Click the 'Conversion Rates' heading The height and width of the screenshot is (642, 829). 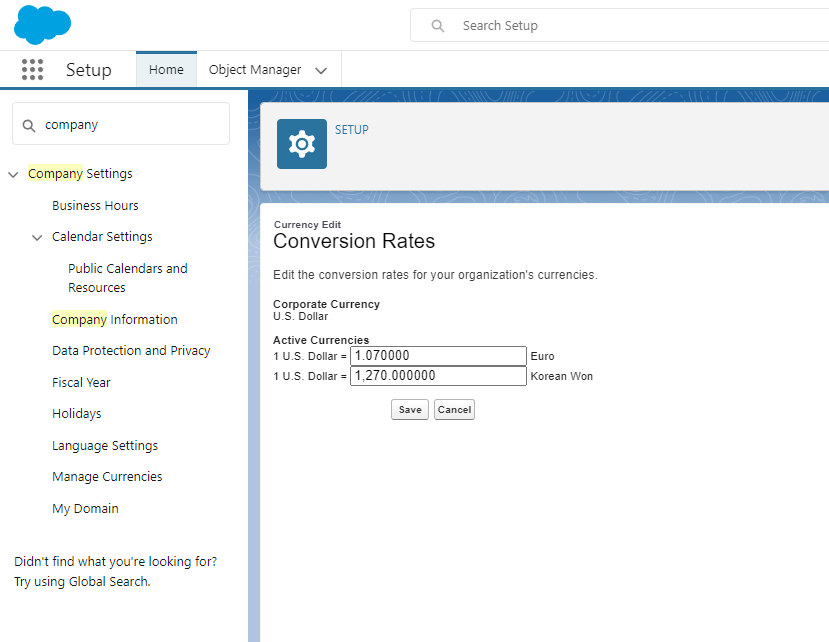(x=354, y=241)
